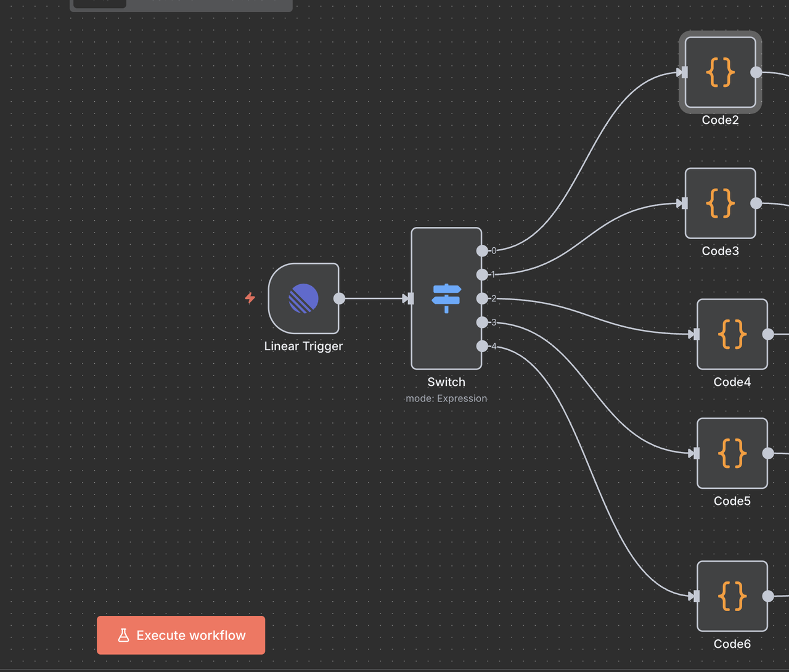Click the 'Code4' label
789x672 pixels.
[732, 382]
